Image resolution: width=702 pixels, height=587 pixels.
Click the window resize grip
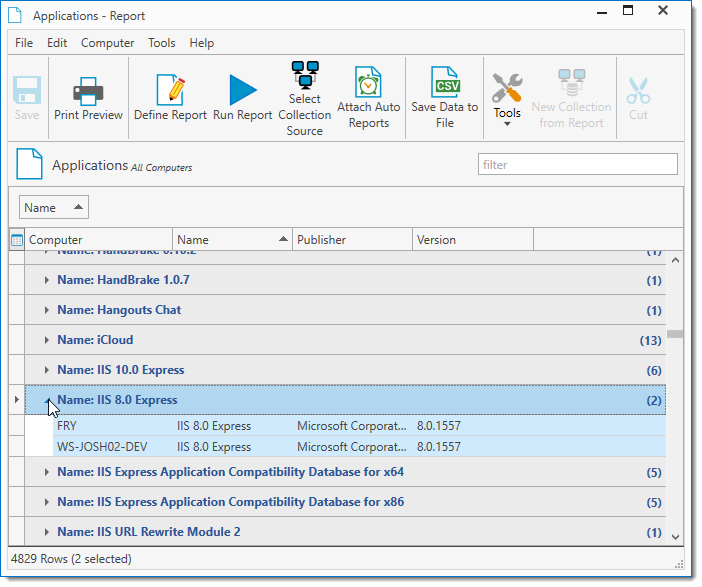point(679,564)
